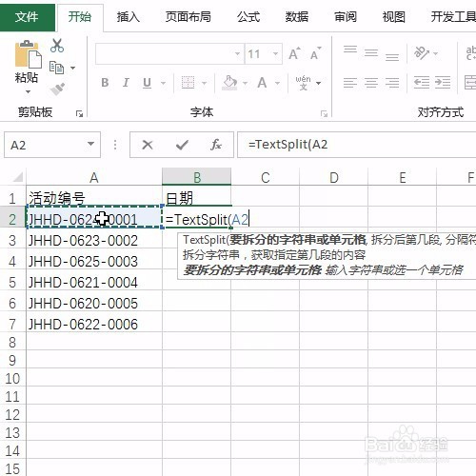Expand the font size dropdown
476x476 pixels.
tap(275, 53)
